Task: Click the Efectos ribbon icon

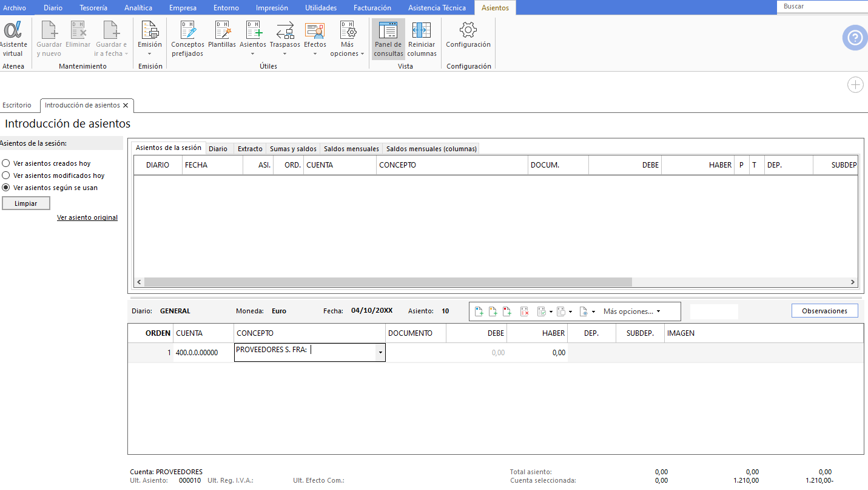Action: point(315,30)
